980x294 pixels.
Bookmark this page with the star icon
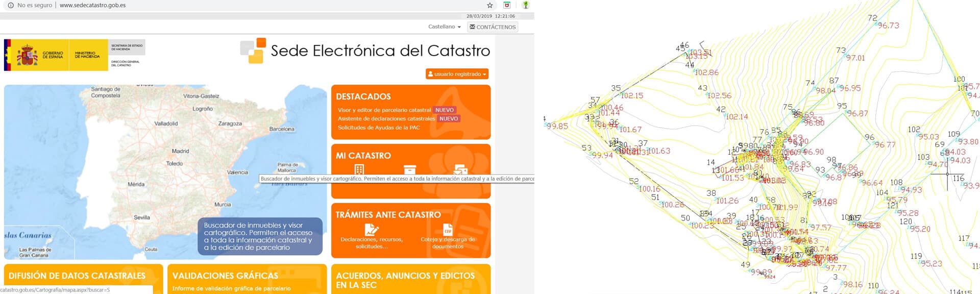[x=490, y=5]
